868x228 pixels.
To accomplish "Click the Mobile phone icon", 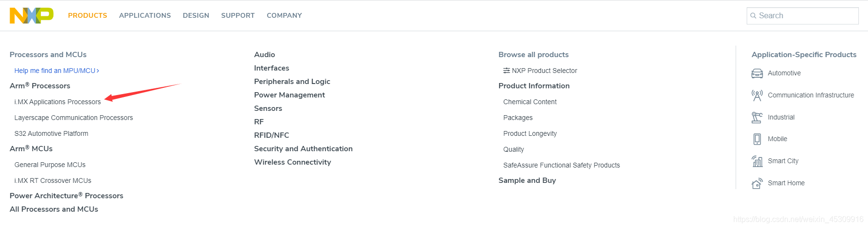I will point(757,139).
